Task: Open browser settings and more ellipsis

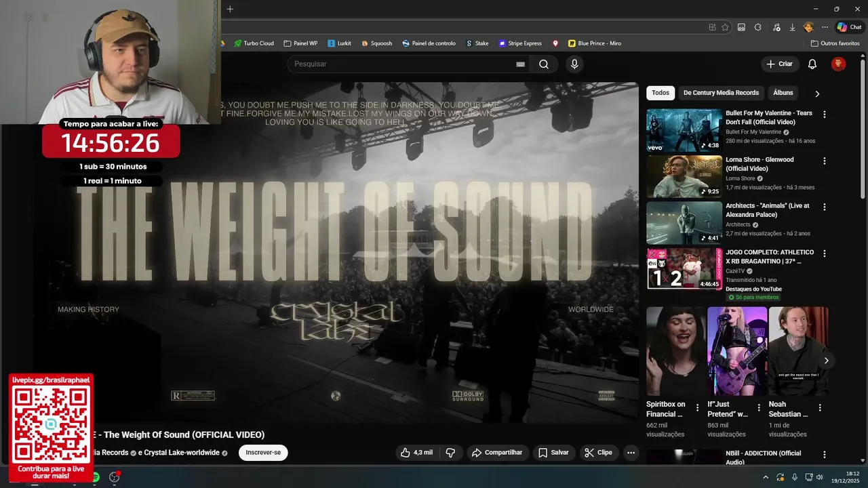Action: point(825,27)
